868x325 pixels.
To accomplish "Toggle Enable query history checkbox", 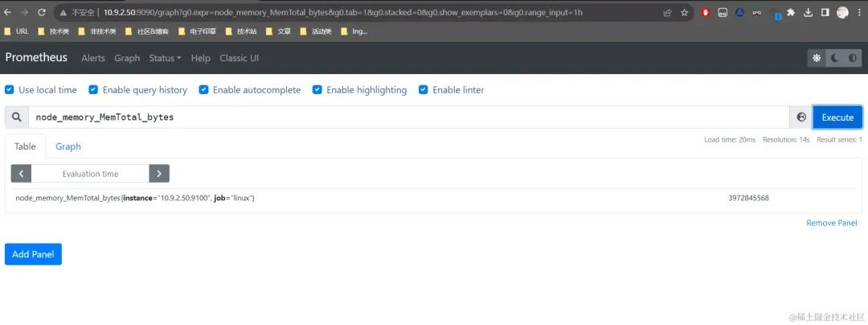I will tap(93, 89).
